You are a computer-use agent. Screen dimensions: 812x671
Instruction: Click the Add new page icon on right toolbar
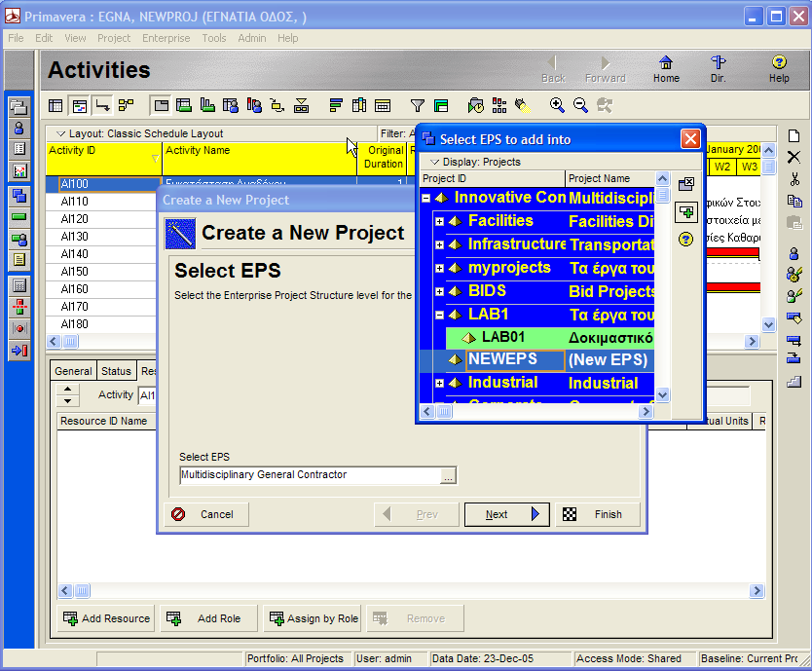coord(794,135)
